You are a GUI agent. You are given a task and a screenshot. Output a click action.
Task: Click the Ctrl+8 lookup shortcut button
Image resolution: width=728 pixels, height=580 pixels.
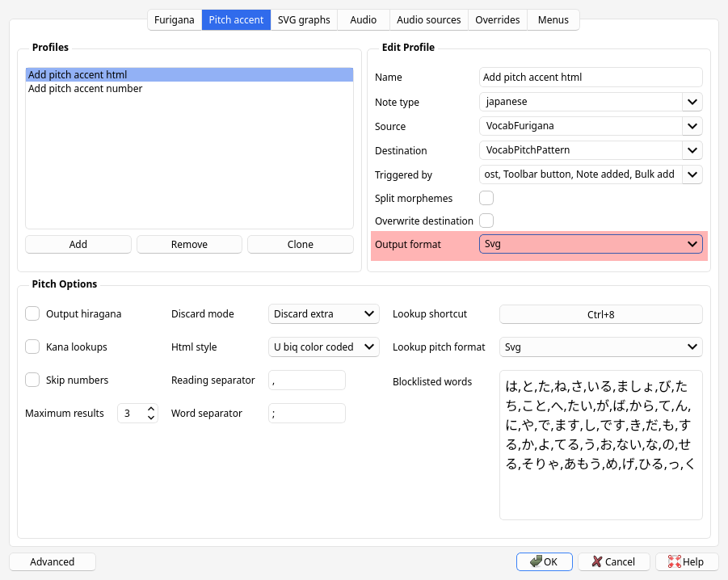(600, 314)
